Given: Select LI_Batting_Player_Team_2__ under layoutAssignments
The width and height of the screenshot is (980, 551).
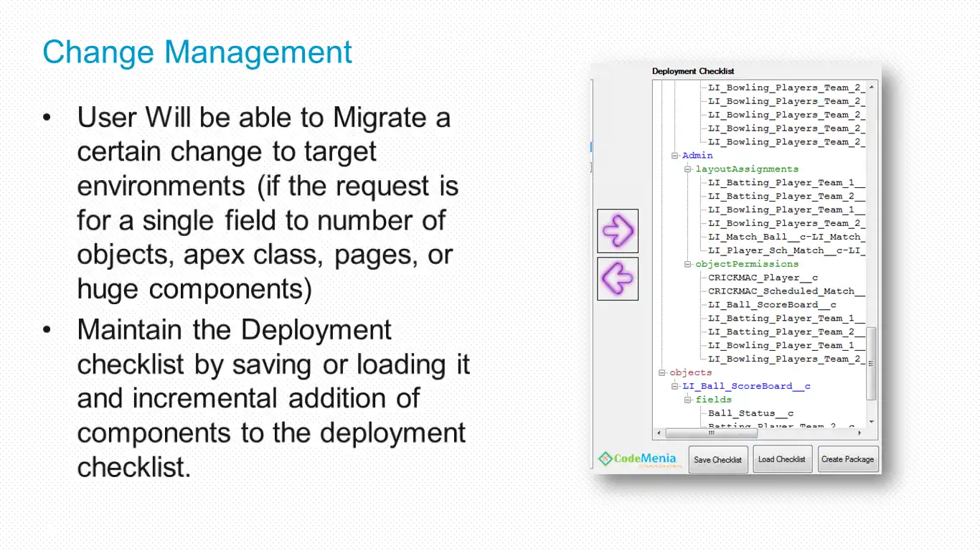Looking at the screenshot, I should tap(786, 197).
